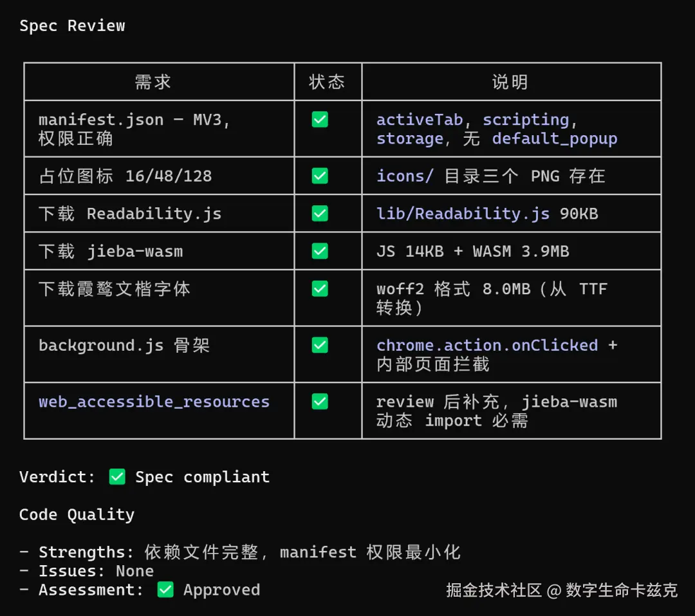This screenshot has width=695, height=616.
Task: Click the checkmark next to Spec compliant
Action: click(117, 477)
